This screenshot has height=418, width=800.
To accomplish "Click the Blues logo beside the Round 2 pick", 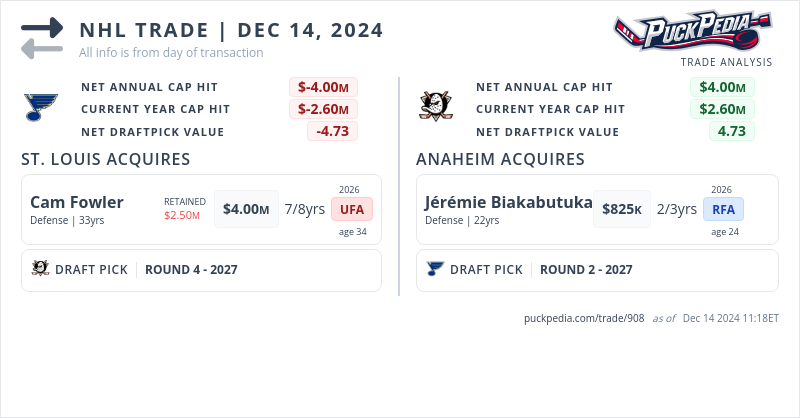I will [x=435, y=269].
